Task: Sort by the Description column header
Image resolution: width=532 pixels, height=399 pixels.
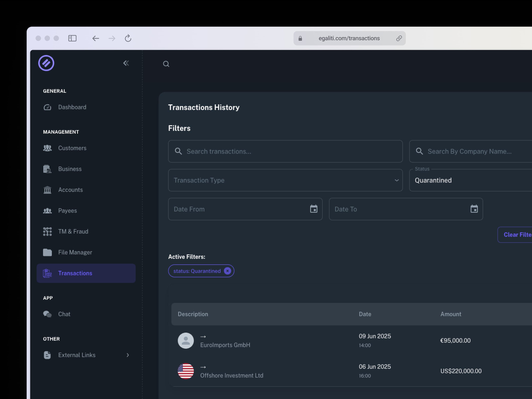Action: [x=193, y=314]
